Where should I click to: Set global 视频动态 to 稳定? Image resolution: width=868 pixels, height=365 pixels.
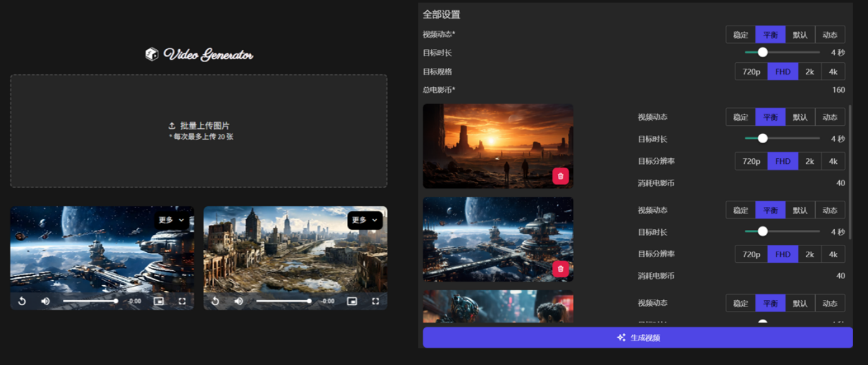pyautogui.click(x=740, y=35)
